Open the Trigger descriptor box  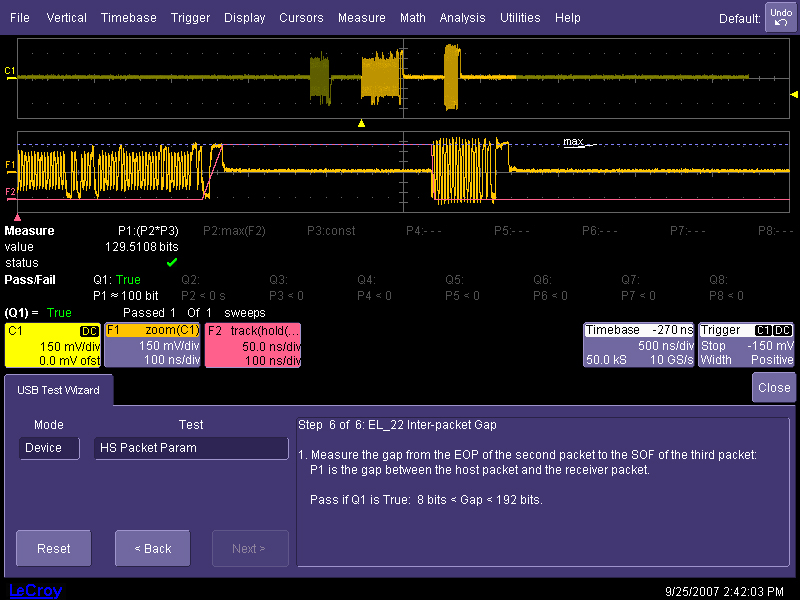coord(746,345)
